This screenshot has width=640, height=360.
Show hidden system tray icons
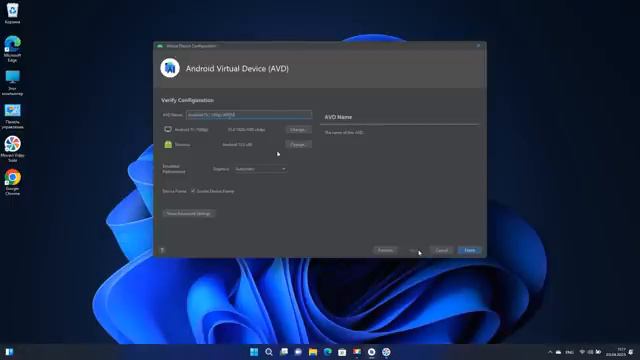[550, 352]
